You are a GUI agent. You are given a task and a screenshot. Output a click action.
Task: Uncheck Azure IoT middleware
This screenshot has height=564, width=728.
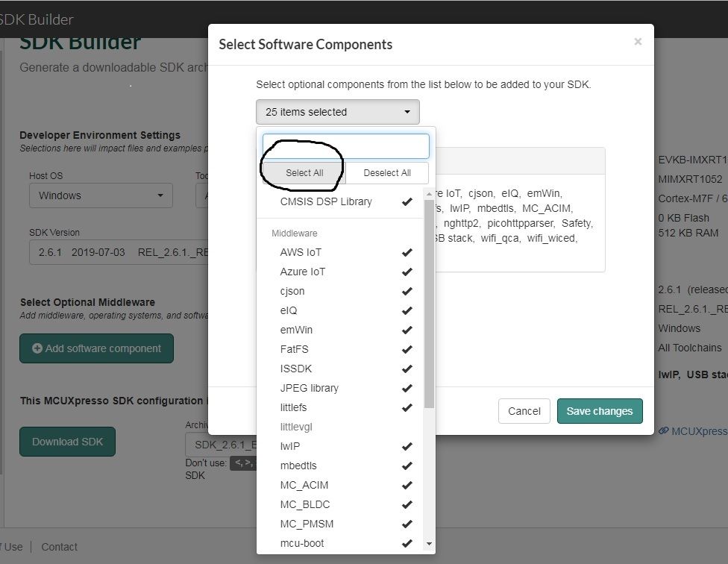point(340,272)
